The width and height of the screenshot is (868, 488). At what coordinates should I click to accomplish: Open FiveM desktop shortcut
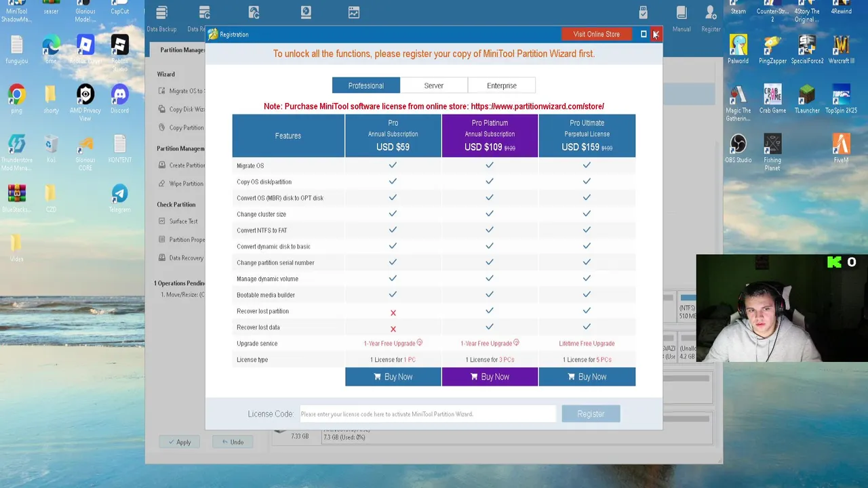pos(841,148)
